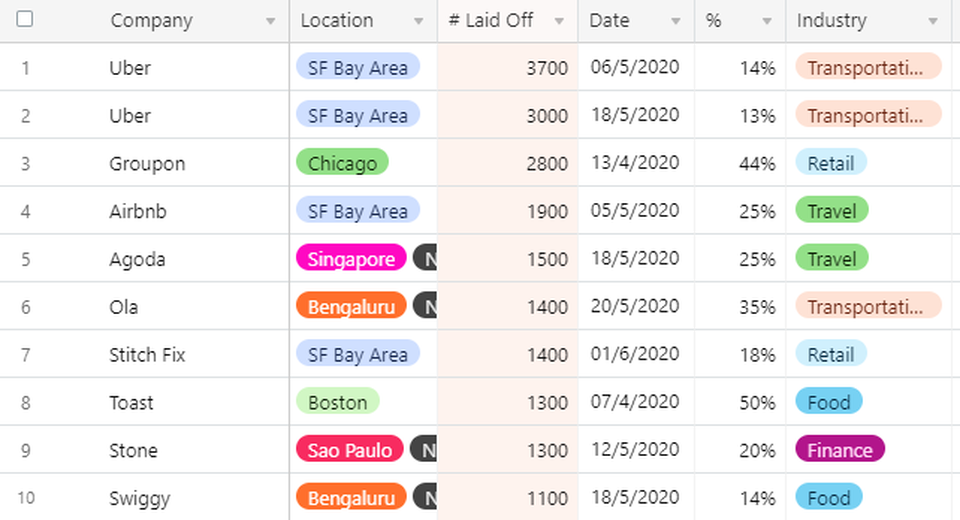Select the date 05/5/2020 cell
This screenshot has height=520, width=960.
[636, 210]
